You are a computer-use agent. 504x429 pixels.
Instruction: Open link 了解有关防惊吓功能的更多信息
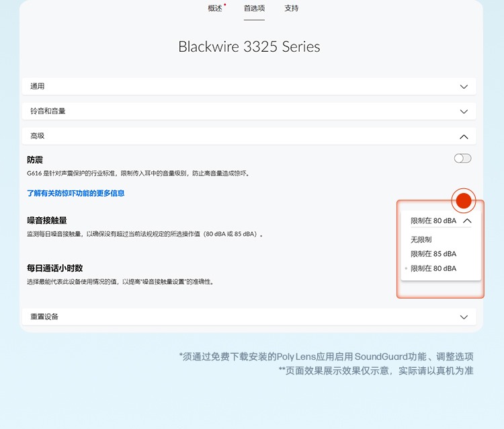75,193
